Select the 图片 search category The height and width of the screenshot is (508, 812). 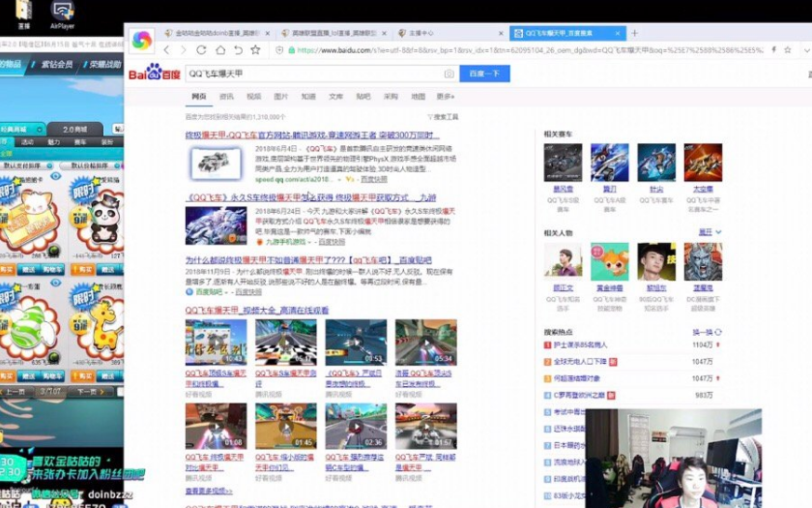[280, 97]
